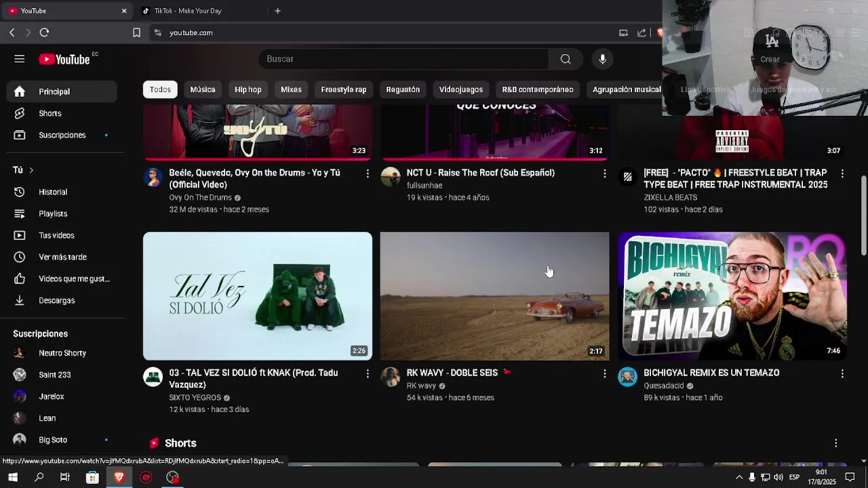Click Brave browser taskbar icon
The image size is (868, 488).
point(119,477)
